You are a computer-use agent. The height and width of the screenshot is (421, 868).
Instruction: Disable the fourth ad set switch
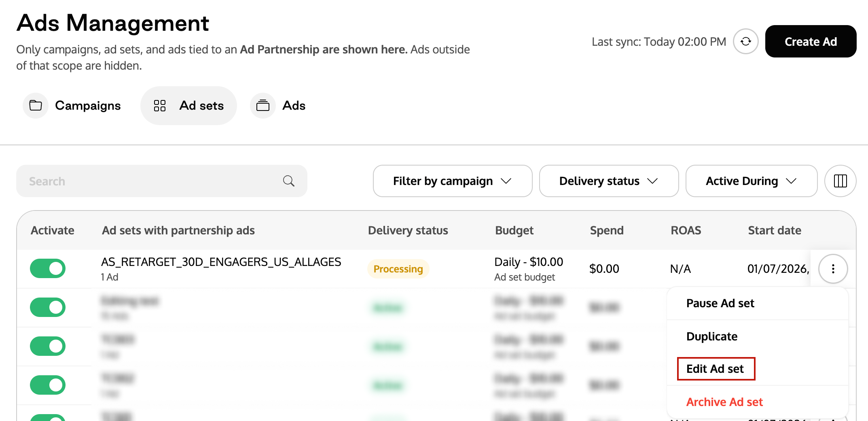(x=48, y=385)
